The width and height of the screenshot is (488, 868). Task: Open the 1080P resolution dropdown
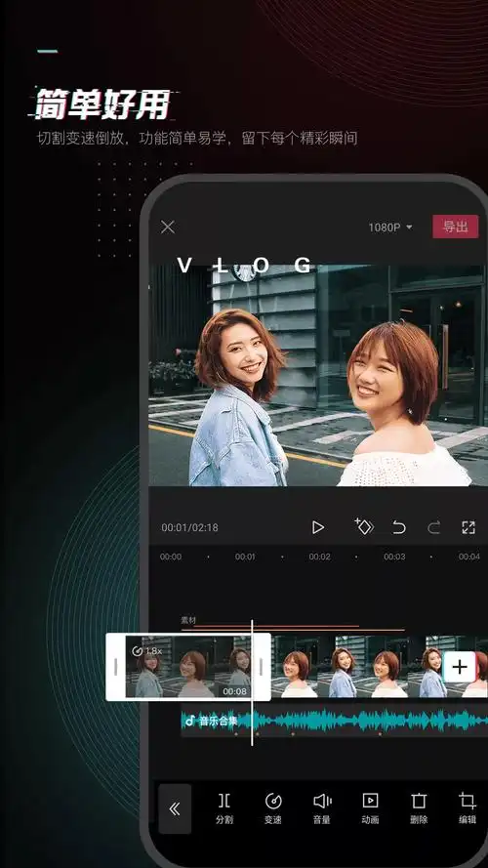coord(390,227)
